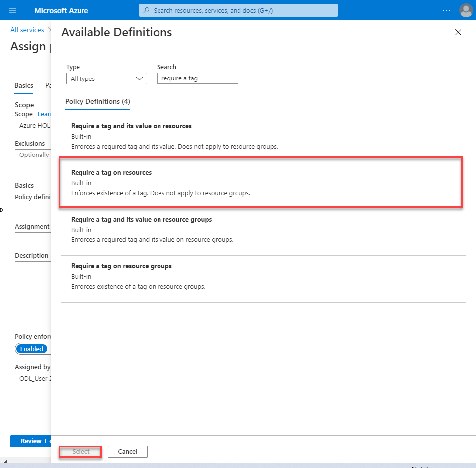Click the Search field containing require a tag

(x=197, y=78)
